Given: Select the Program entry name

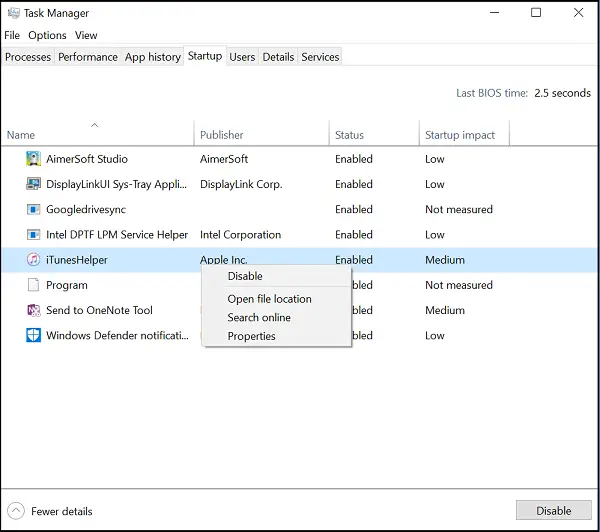Looking at the screenshot, I should coord(67,285).
